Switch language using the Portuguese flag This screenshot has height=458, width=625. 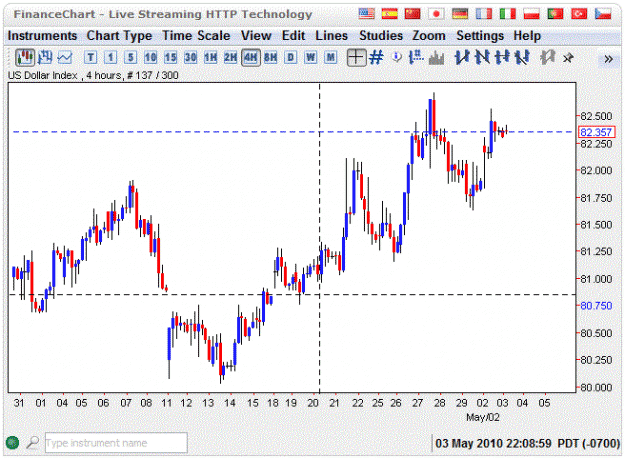click(x=555, y=14)
